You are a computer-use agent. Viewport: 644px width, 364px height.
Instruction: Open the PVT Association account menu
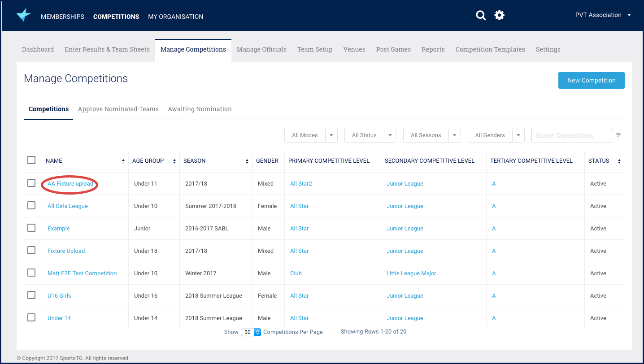603,15
